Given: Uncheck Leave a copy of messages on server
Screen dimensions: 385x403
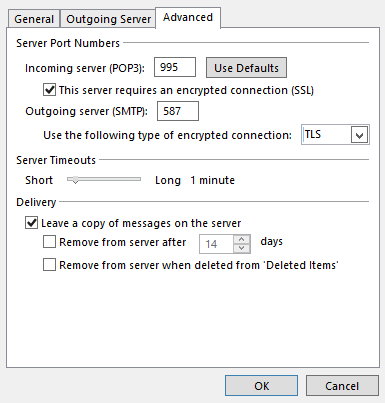Looking at the screenshot, I should (x=31, y=223).
